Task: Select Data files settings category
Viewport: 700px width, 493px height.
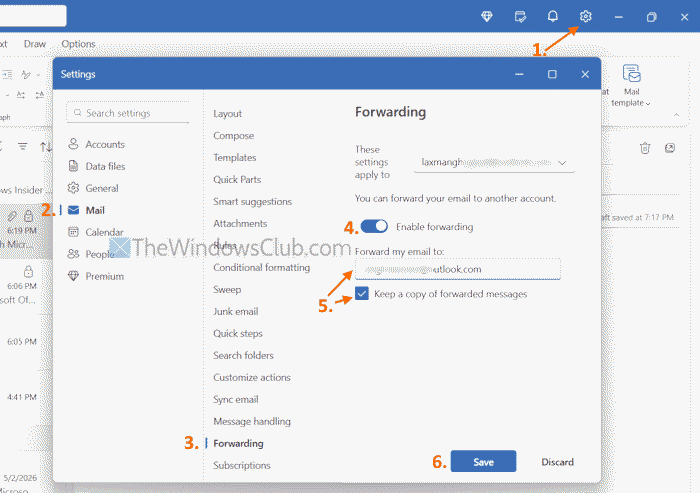Action: tap(105, 166)
